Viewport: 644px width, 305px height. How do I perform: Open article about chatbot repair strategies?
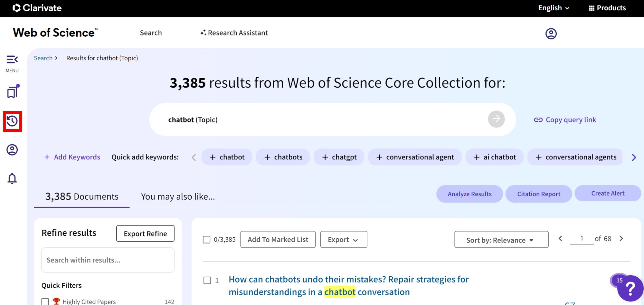349,286
